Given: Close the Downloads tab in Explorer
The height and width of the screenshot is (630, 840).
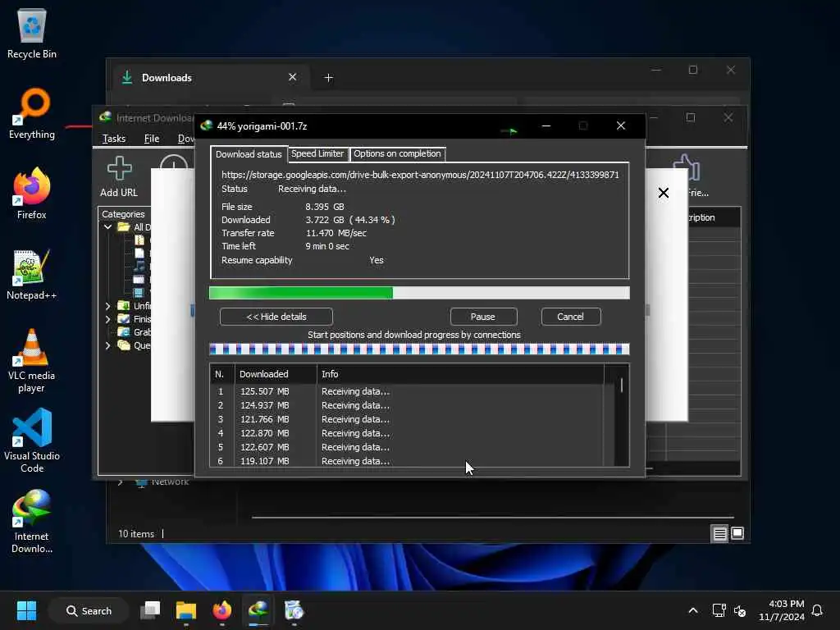Looking at the screenshot, I should point(293,77).
